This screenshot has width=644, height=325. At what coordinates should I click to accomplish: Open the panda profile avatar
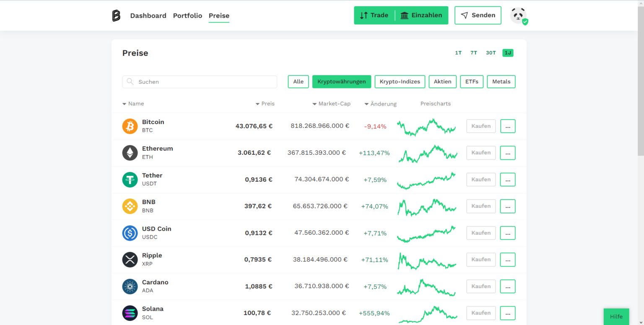(519, 16)
